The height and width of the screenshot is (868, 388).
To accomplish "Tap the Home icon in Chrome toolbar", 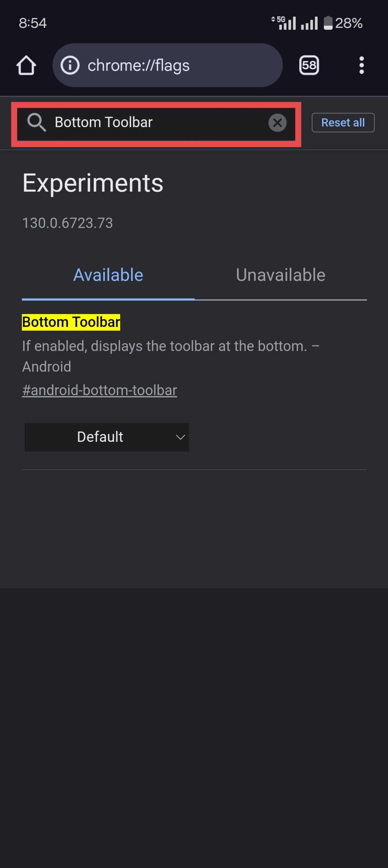I will [x=26, y=65].
